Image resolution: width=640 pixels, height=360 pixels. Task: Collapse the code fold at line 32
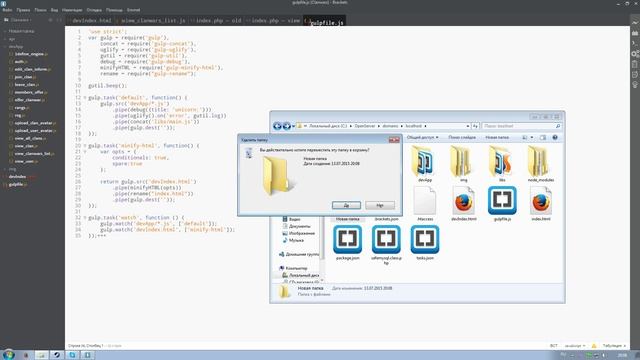(x=85, y=218)
